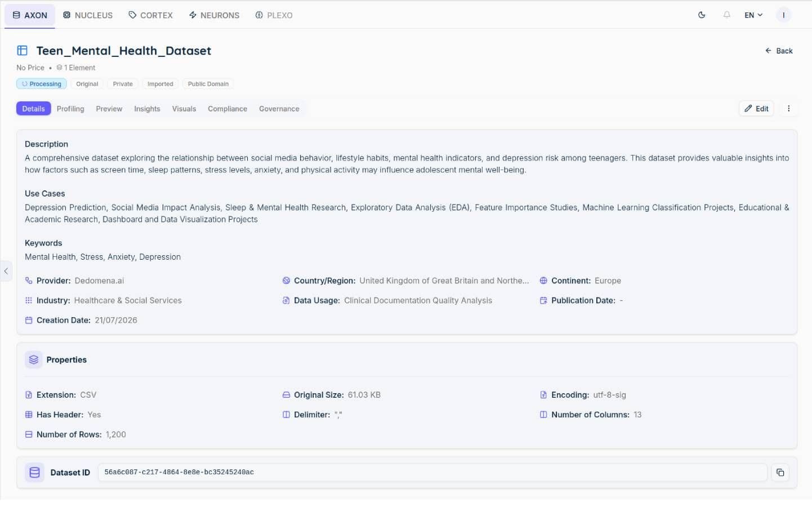812x507 pixels.
Task: Click the Keywords heading
Action: (x=43, y=243)
